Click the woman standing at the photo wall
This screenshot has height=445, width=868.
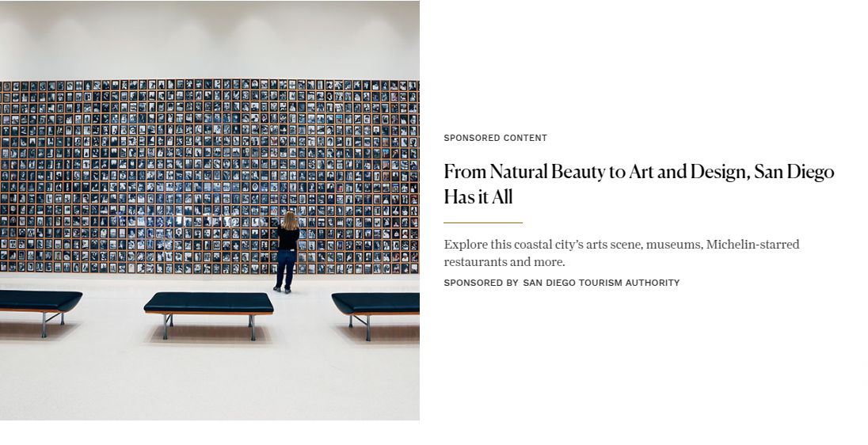(x=287, y=251)
